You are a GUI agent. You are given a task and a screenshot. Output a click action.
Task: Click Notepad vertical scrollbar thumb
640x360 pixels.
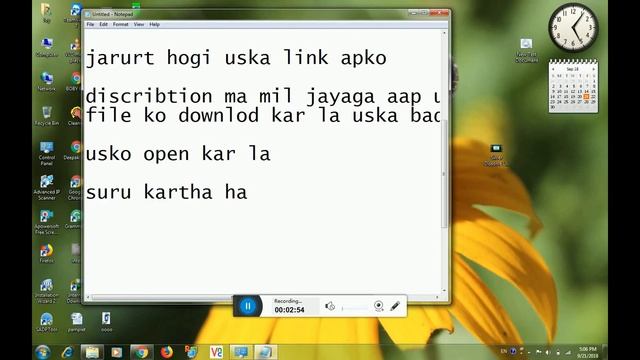444,173
